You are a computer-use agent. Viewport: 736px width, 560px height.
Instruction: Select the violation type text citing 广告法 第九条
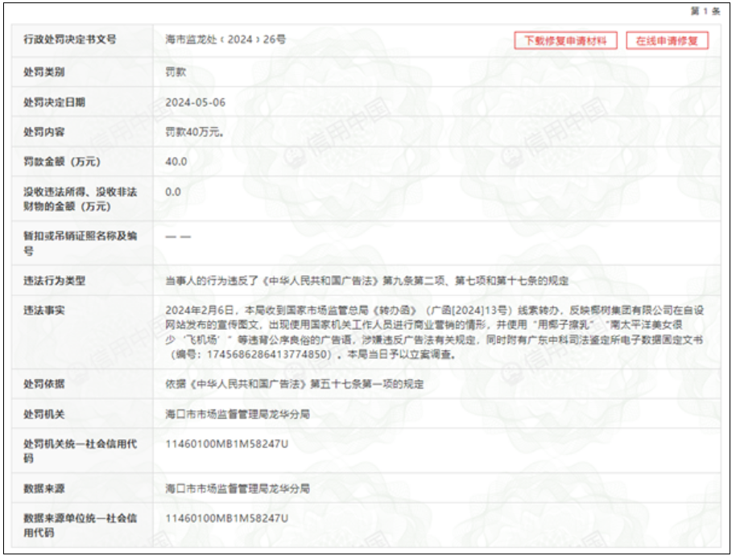[x=366, y=281]
